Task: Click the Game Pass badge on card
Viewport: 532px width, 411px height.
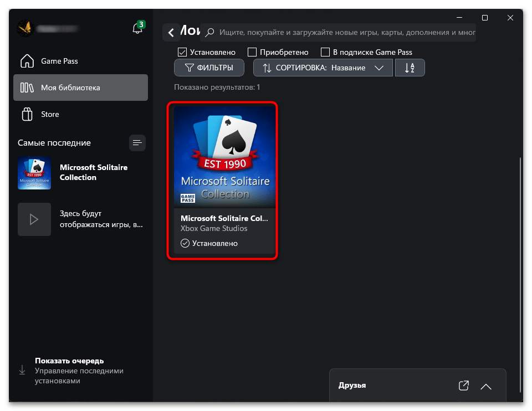Action: [188, 198]
